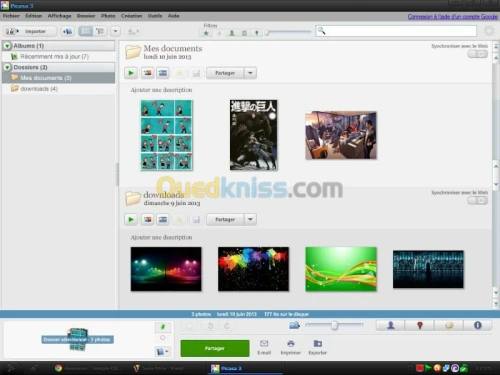The height and width of the screenshot is (375, 500).
Task: Open the Fichier menu
Action: (x=11, y=16)
